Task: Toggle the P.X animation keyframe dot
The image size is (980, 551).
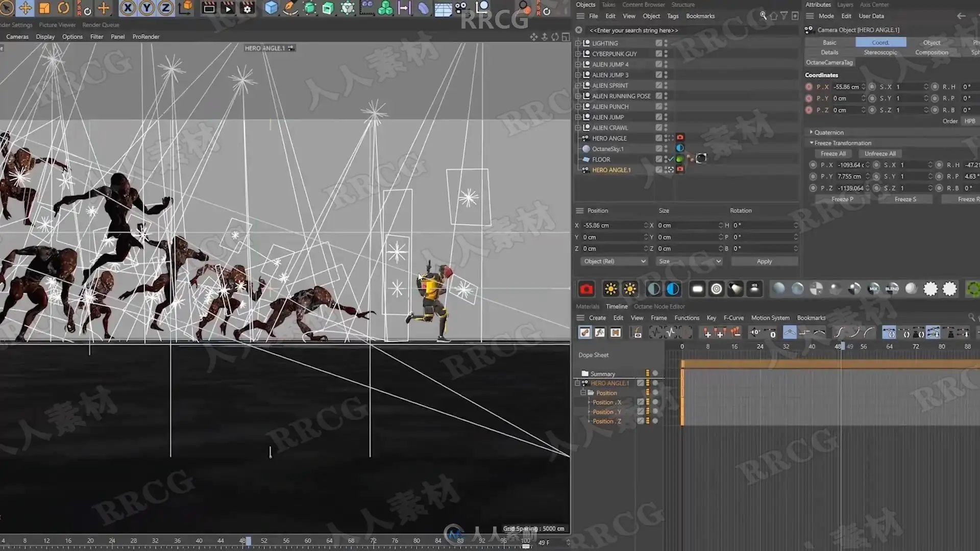Action: pyautogui.click(x=808, y=87)
